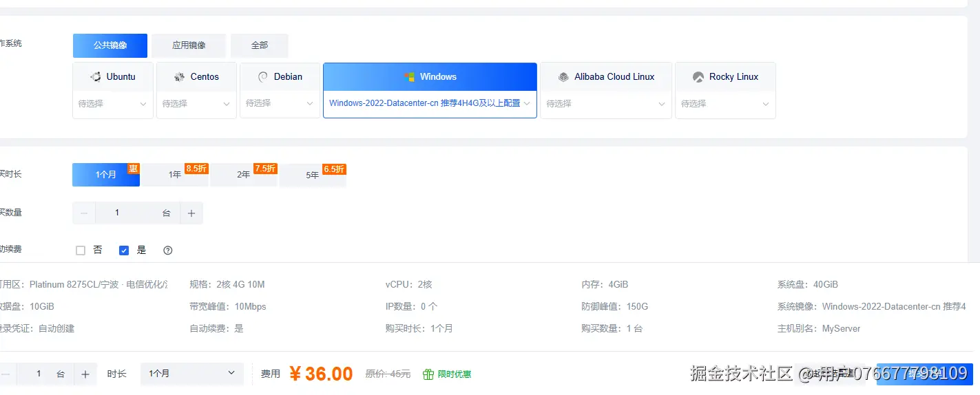This screenshot has height=395, width=980.
Task: Click the Debian swirl logo icon
Action: tap(263, 77)
